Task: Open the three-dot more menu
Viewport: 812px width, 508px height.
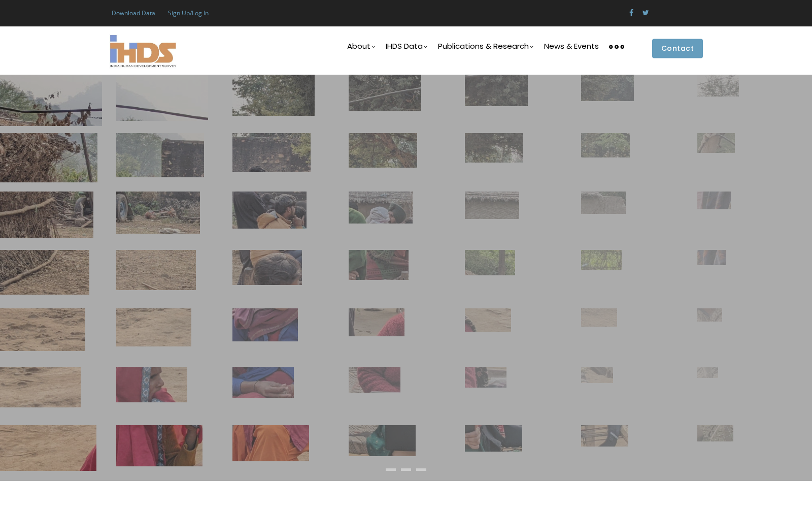Action: (x=617, y=47)
